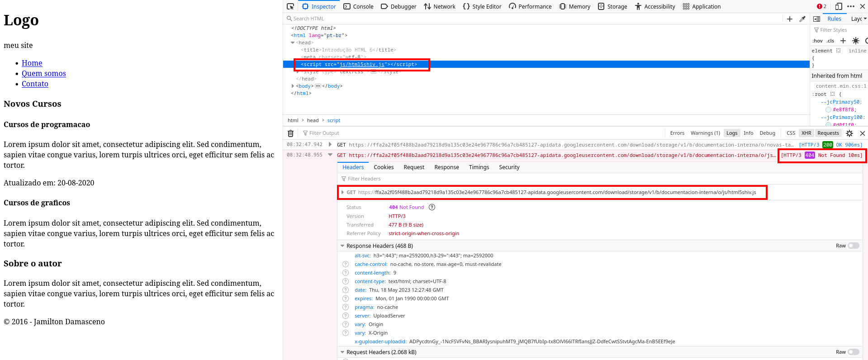Toggle the .cls class panel
The image size is (868, 360).
[830, 41]
